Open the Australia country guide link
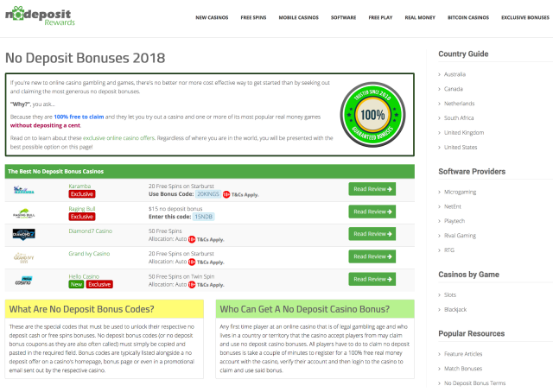The width and height of the screenshot is (553, 392). pyautogui.click(x=454, y=74)
